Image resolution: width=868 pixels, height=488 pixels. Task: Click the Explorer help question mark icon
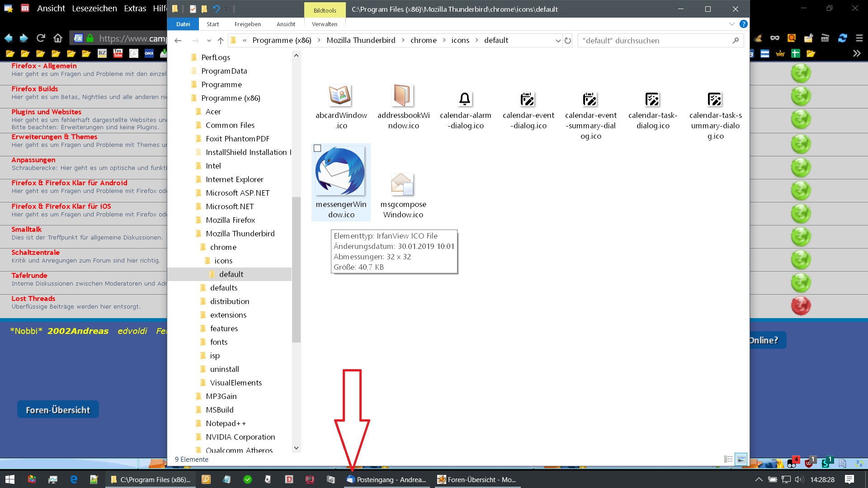click(x=744, y=24)
